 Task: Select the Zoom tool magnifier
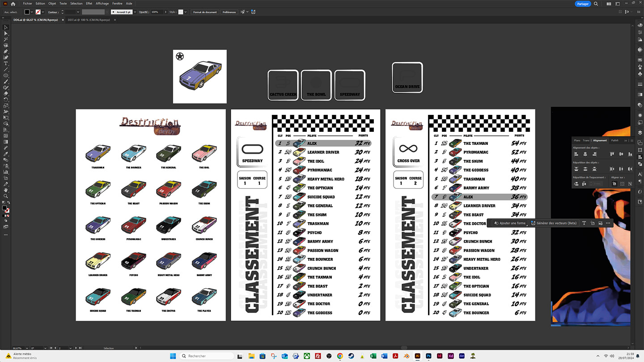coord(6,196)
